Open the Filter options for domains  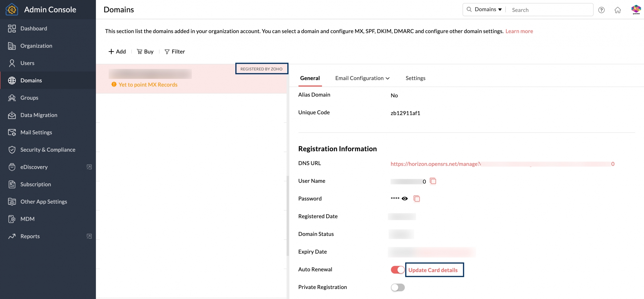tap(175, 51)
